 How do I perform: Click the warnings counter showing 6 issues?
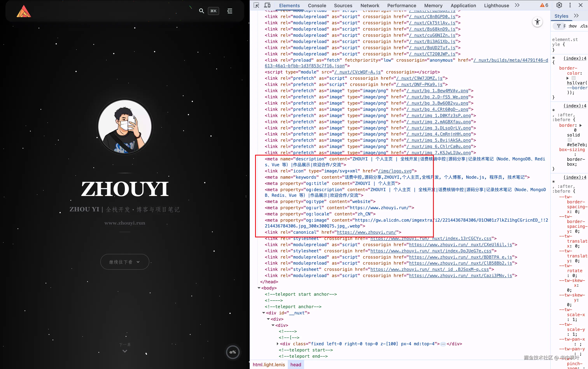point(544,5)
